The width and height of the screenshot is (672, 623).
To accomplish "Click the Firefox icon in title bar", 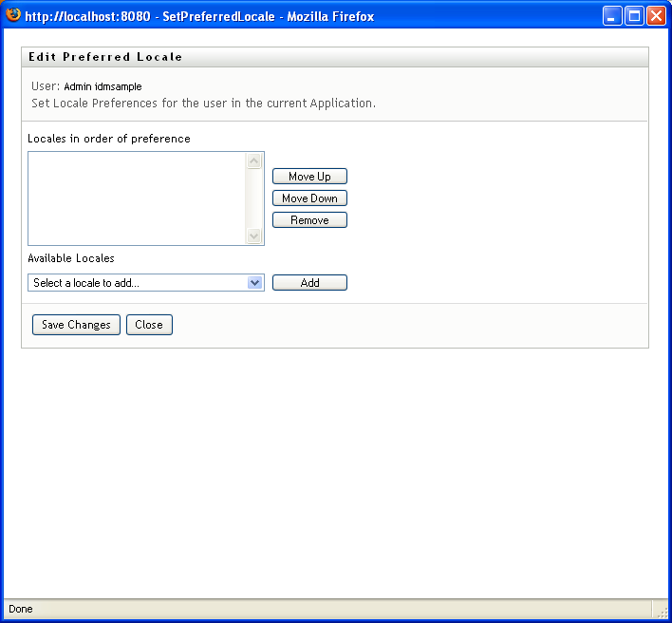I will click(13, 15).
